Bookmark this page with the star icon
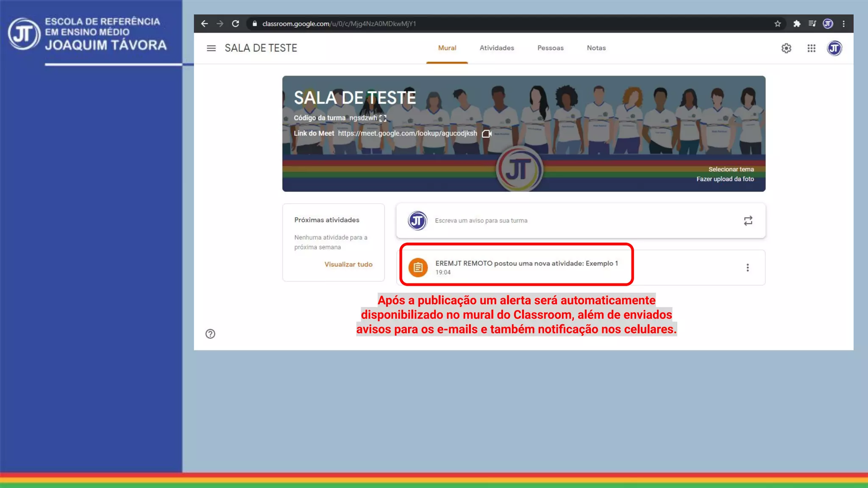Viewport: 868px width, 488px height. tap(778, 24)
